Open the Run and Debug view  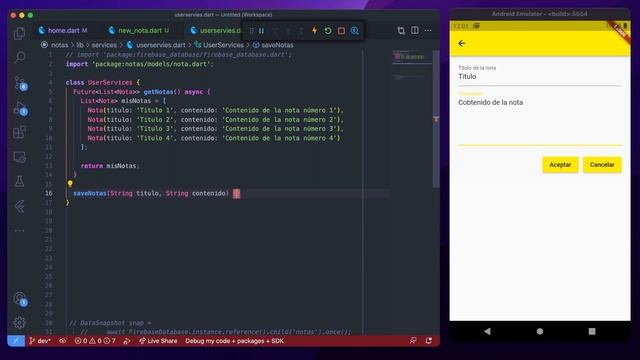click(20, 108)
